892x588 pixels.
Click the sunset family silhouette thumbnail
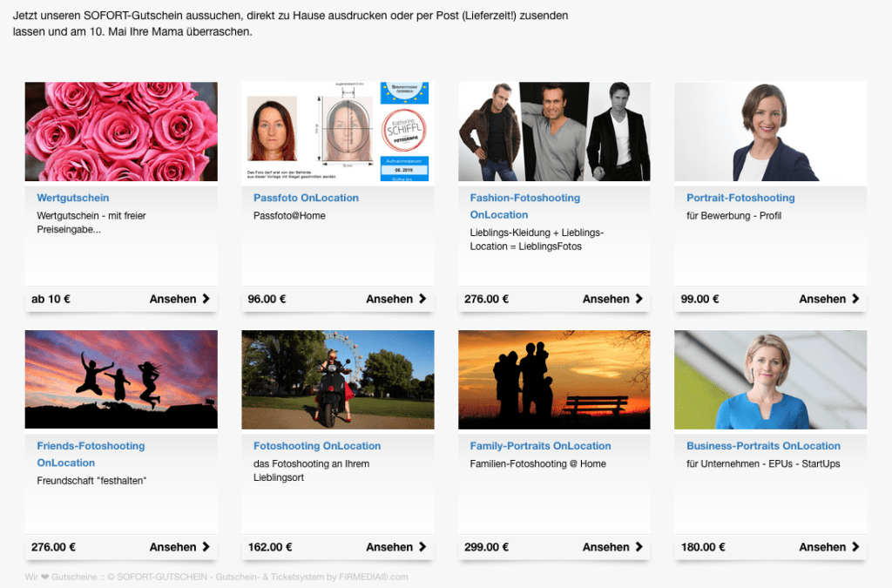(x=554, y=380)
